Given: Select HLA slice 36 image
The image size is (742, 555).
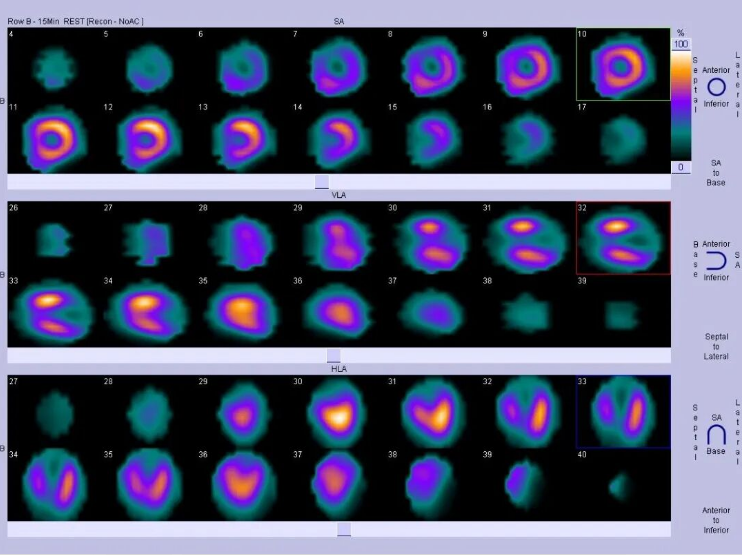Looking at the screenshot, I should (242, 485).
